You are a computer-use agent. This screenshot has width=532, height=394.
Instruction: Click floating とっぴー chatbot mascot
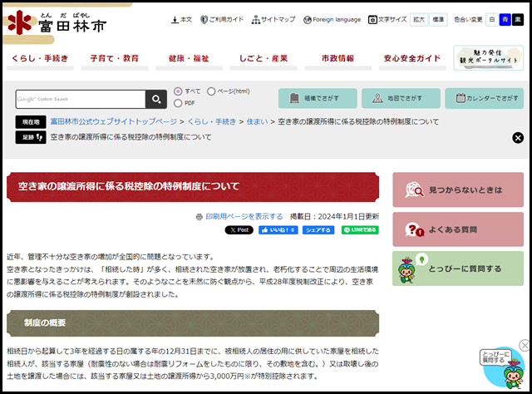[504, 368]
